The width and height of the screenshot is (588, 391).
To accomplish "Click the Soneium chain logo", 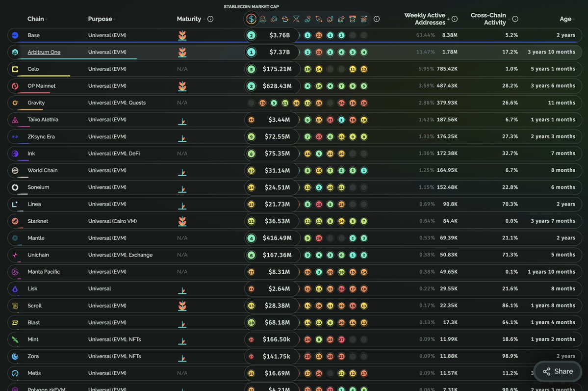I will point(15,187).
